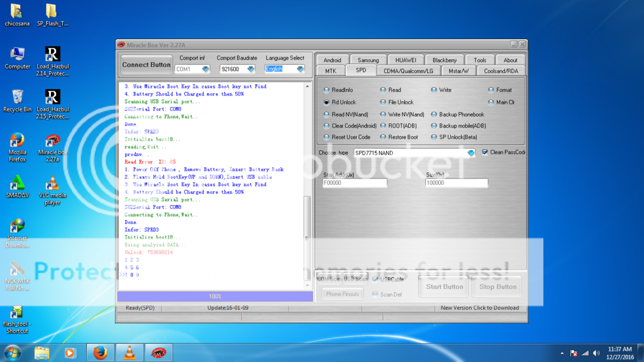Image resolution: width=644 pixels, height=362 pixels.
Task: Switch to the MTK tab
Action: (331, 71)
